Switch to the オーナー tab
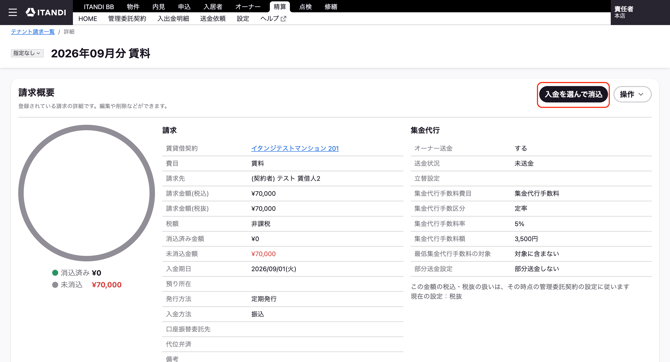This screenshot has width=670, height=362. pos(248,6)
